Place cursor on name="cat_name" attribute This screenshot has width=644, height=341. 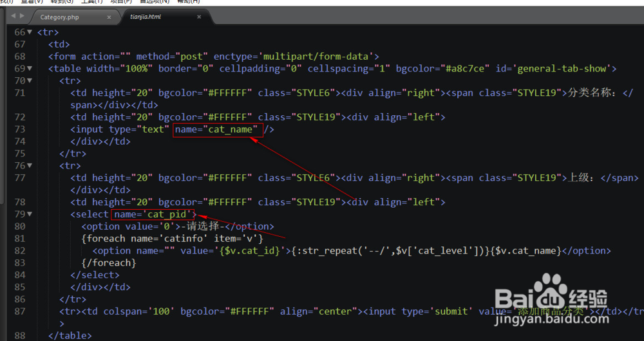pos(217,130)
